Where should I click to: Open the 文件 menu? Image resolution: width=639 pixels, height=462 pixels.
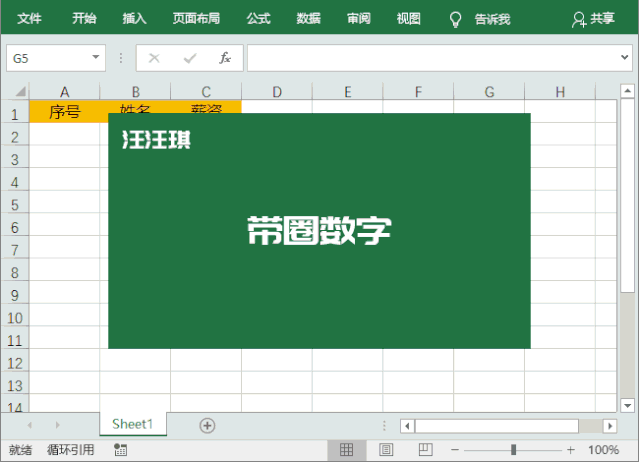point(29,18)
